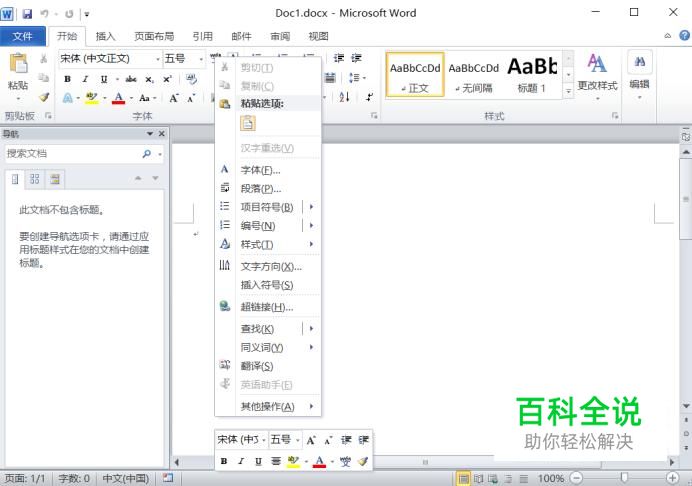Open line spacing dropdown in ribbon

coord(357,78)
